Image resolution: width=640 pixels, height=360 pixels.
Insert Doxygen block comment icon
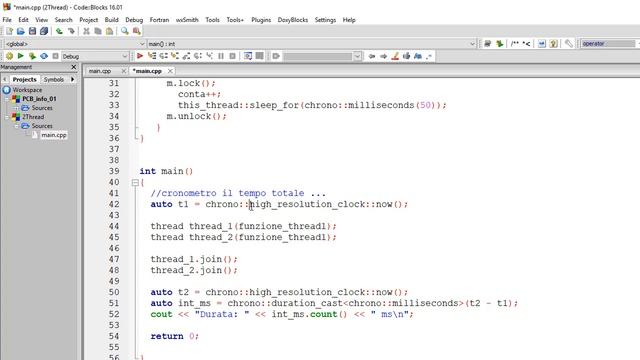click(515, 44)
